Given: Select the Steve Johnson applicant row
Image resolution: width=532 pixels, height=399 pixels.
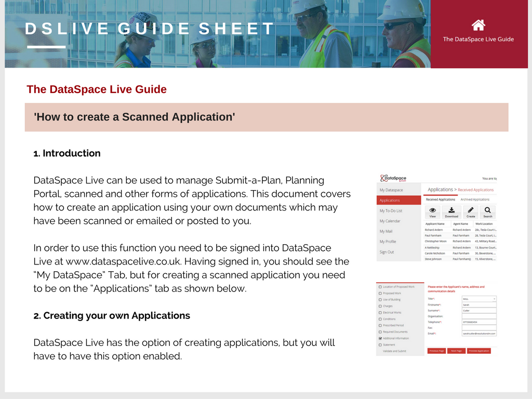Looking at the screenshot, I should pyautogui.click(x=460, y=259).
